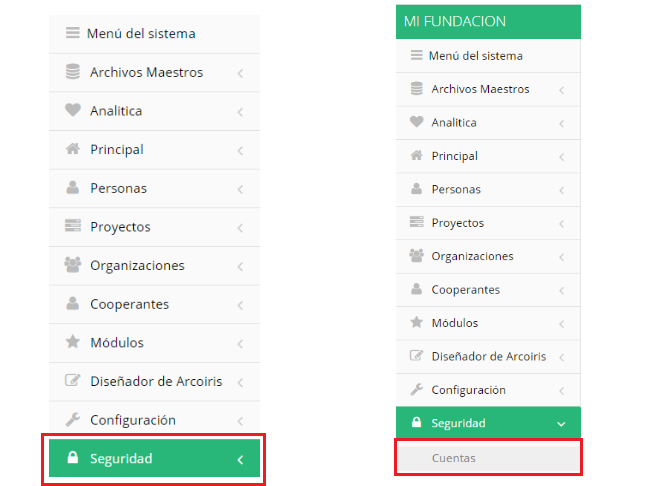Click the server icon beside right Proyectos
The height and width of the screenshot is (486, 653).
pos(416,222)
